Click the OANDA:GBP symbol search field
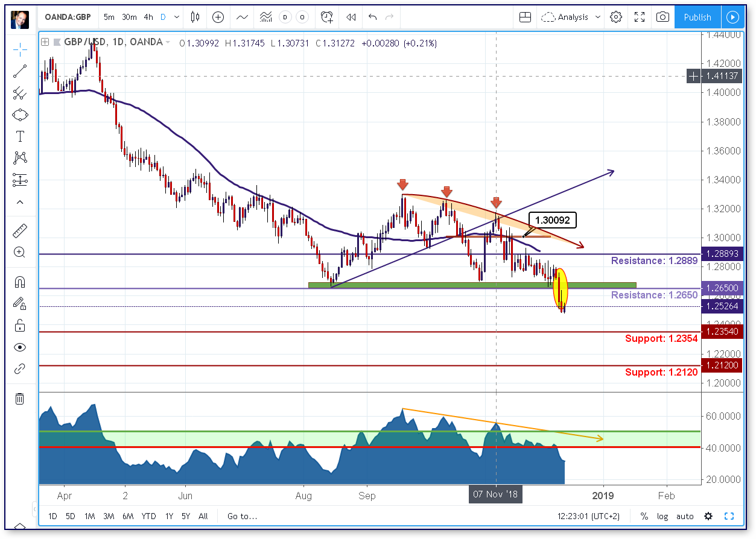 [66, 17]
